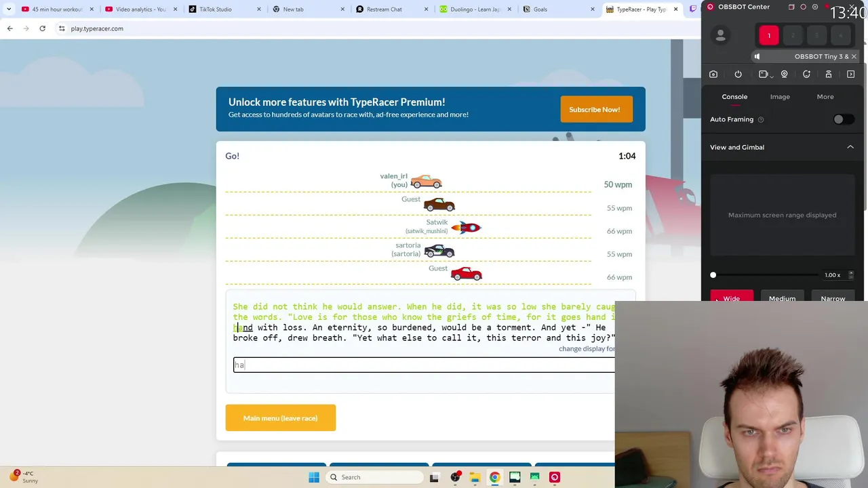Click the dark round OBS icon in taskbar

click(x=455, y=477)
